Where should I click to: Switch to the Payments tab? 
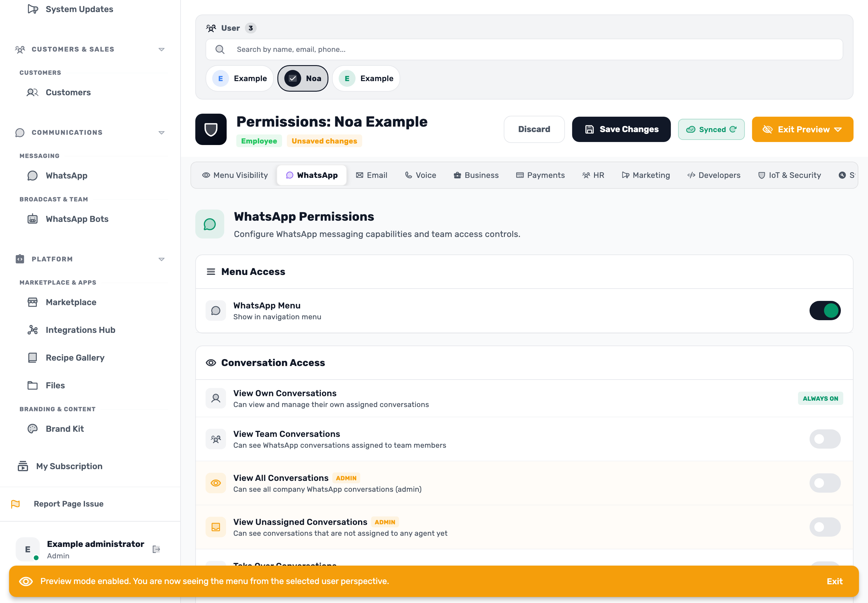tap(540, 175)
